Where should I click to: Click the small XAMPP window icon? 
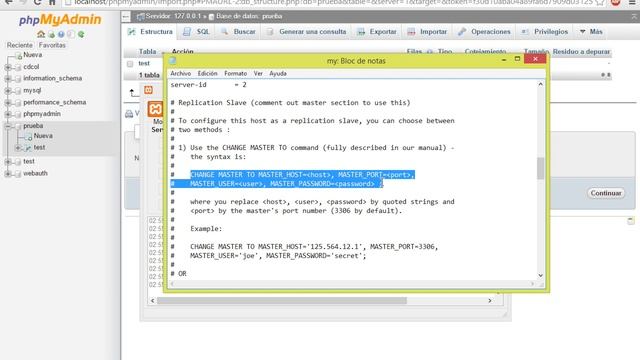(x=148, y=90)
